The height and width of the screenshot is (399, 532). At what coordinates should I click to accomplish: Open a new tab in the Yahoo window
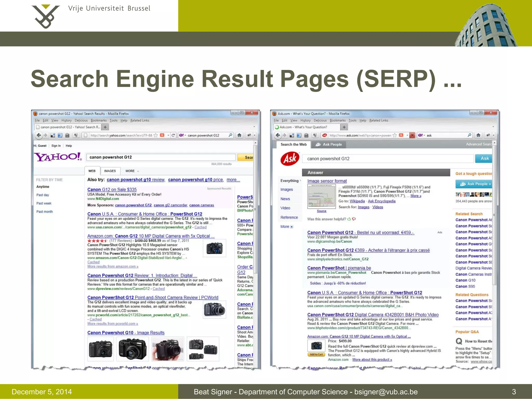pos(105,127)
